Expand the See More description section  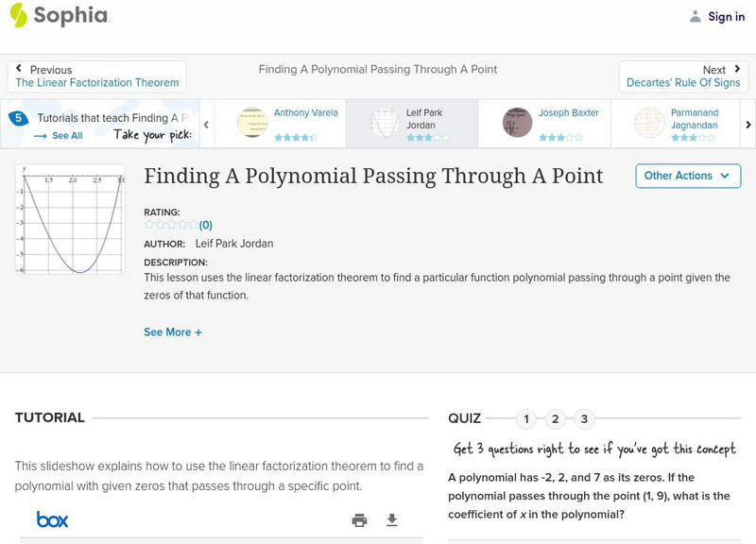[x=173, y=332]
